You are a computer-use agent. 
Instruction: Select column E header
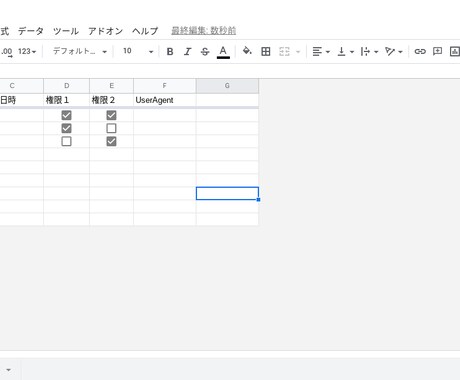(x=111, y=86)
